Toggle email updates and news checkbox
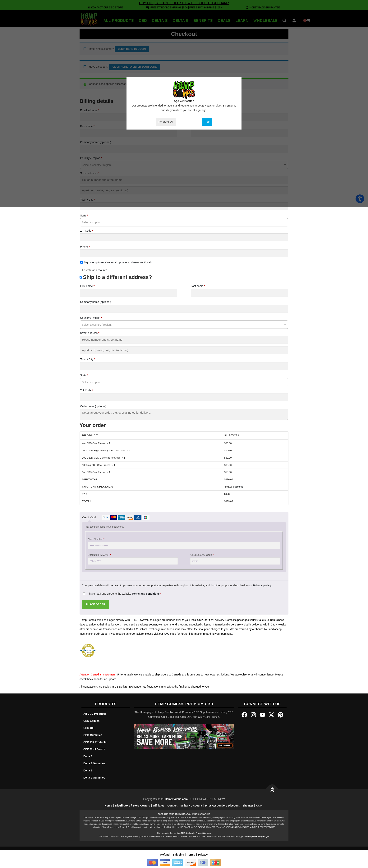Screen dimensions: 368x868 click(x=81, y=262)
